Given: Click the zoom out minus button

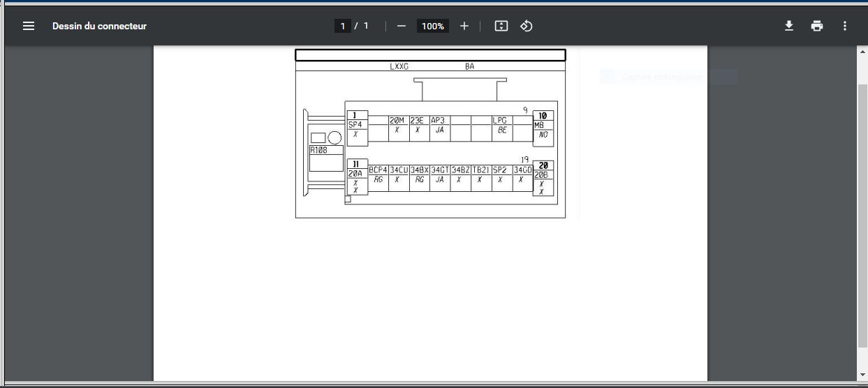Looking at the screenshot, I should point(402,26).
